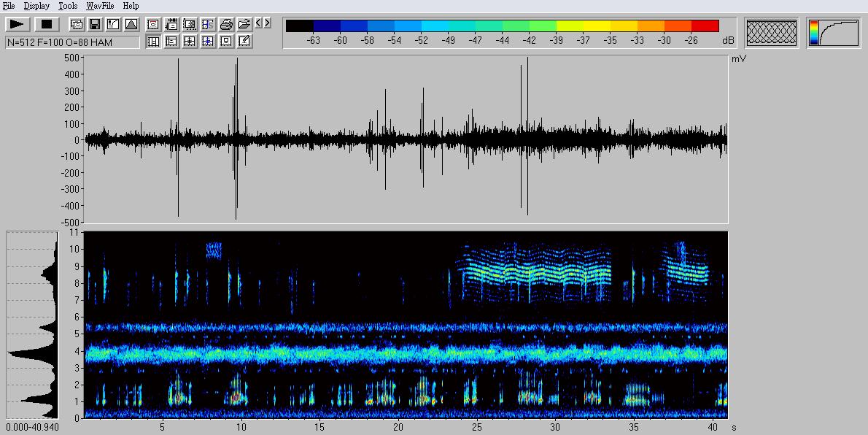
Task: Click the pencil edit icon in second toolbar row
Action: click(x=244, y=42)
